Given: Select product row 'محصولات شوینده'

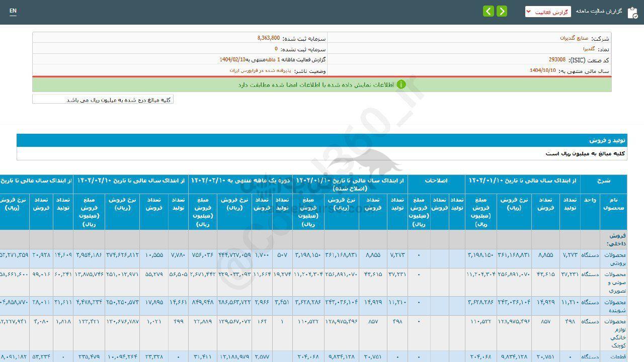Looking at the screenshot, I should point(613,306).
